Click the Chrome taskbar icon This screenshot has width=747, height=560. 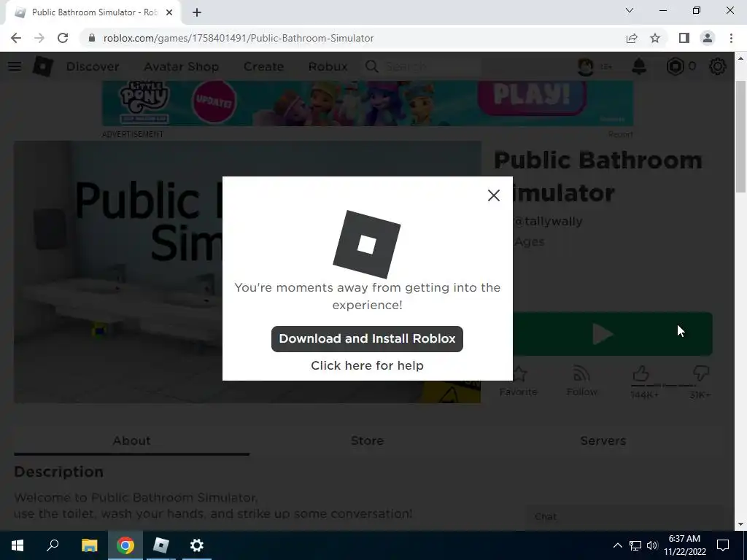click(x=125, y=545)
